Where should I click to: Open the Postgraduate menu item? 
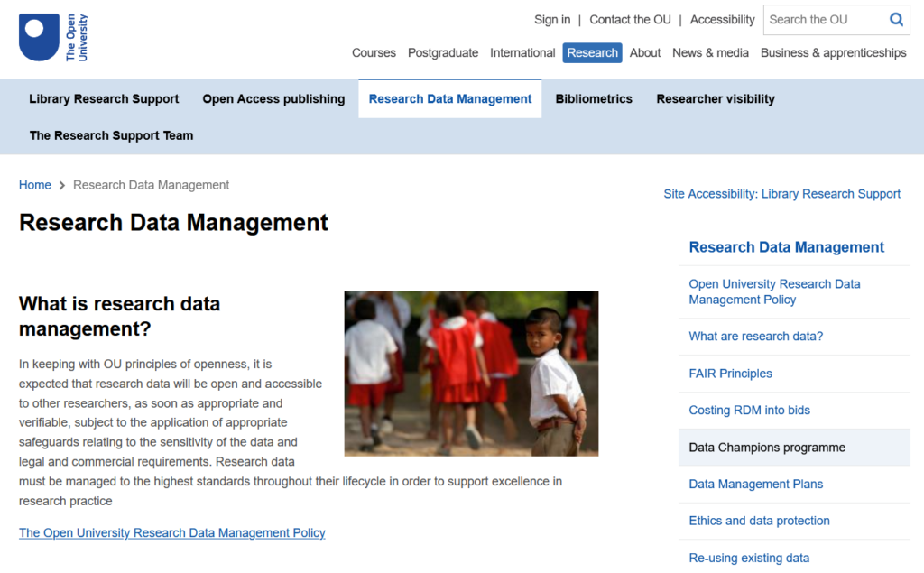click(443, 52)
